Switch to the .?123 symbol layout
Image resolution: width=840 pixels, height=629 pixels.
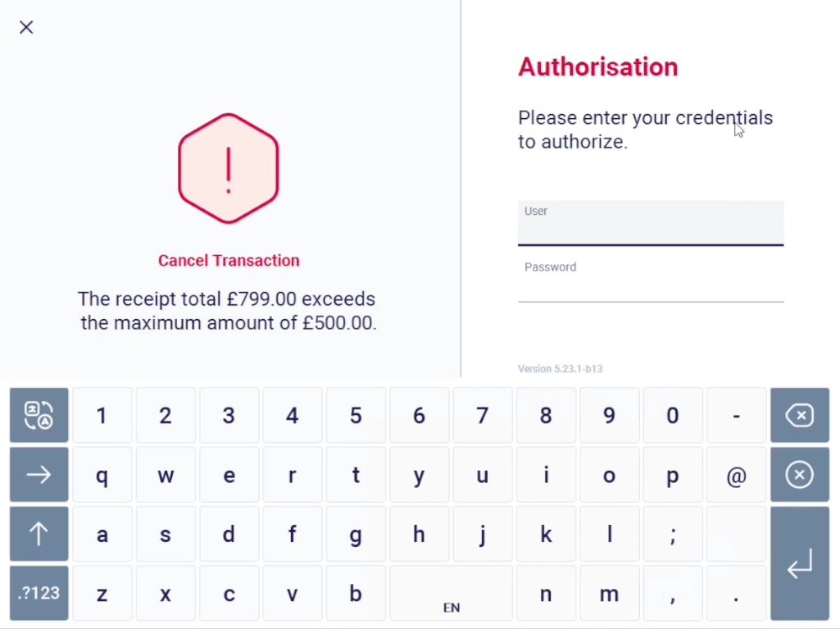pyautogui.click(x=39, y=593)
